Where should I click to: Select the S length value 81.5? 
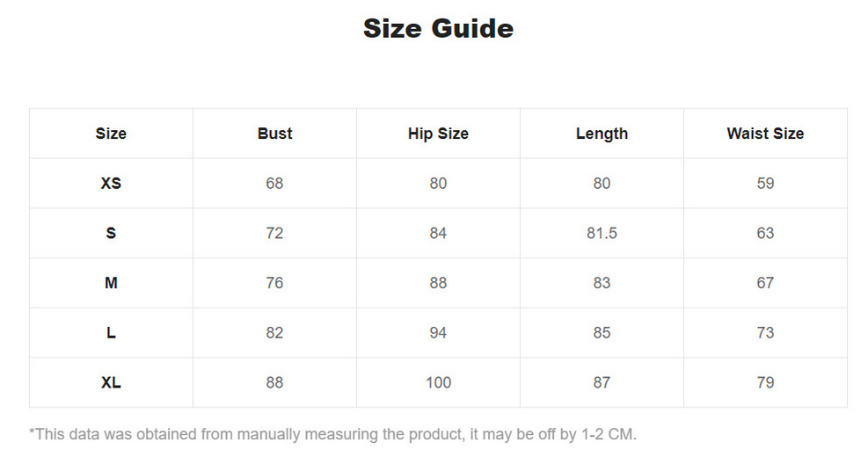coord(602,233)
